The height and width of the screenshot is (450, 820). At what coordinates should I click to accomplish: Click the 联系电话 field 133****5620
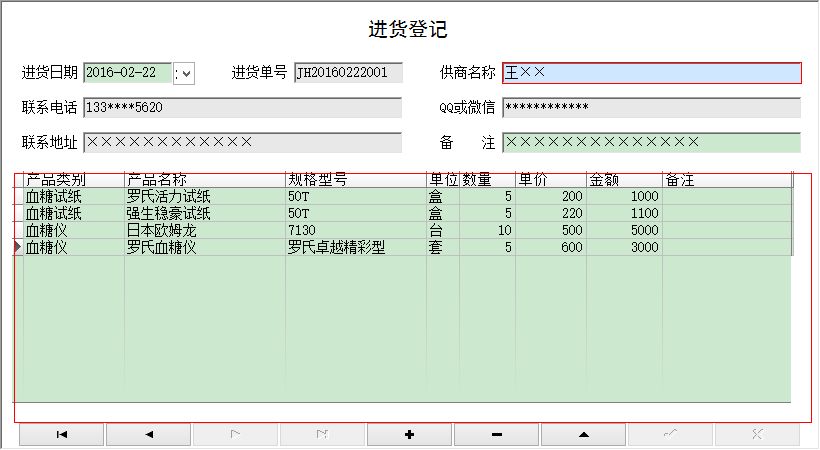pyautogui.click(x=243, y=107)
